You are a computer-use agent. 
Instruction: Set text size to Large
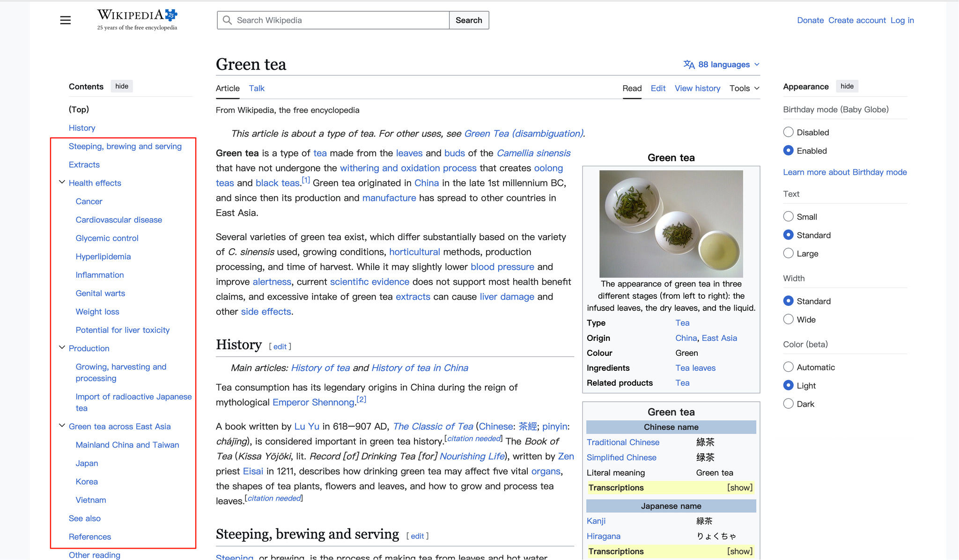(789, 253)
